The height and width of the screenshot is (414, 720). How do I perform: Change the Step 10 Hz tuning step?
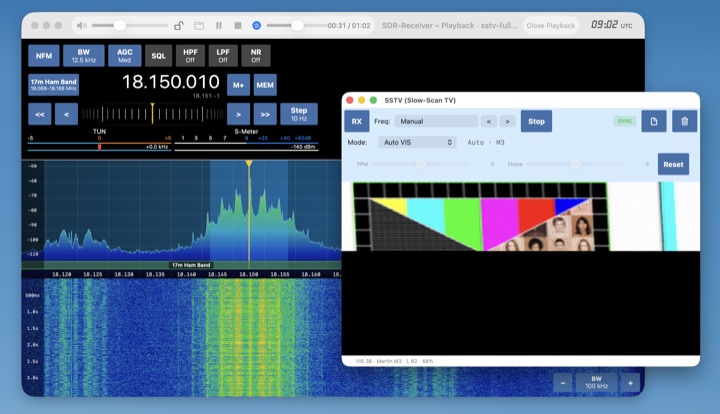coord(298,114)
